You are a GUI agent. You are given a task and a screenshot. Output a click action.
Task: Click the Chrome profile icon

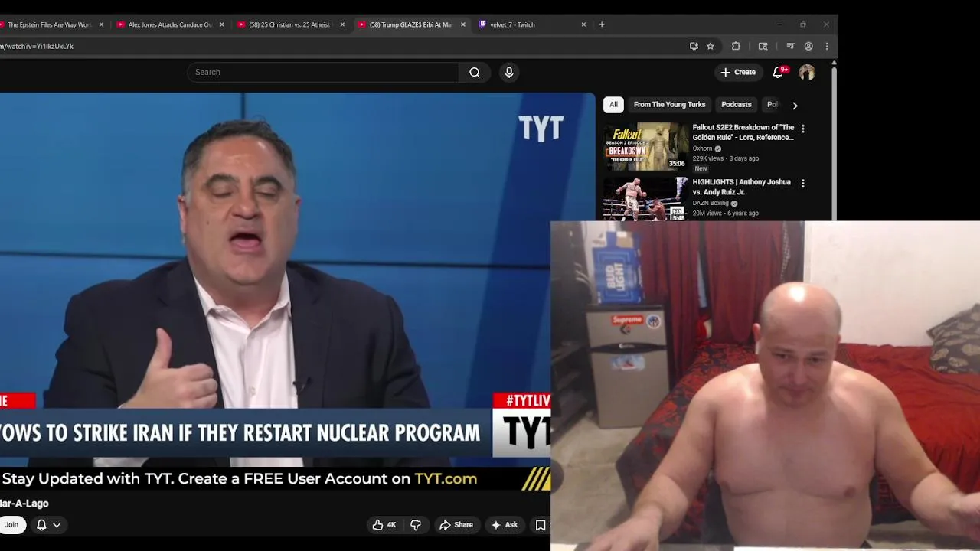pos(808,46)
